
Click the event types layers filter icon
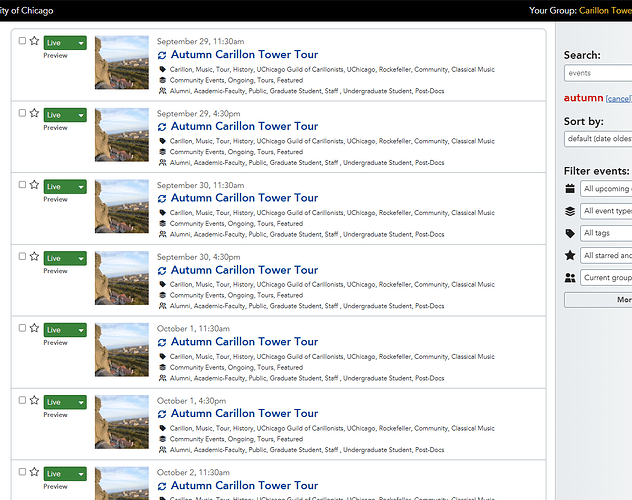coord(570,211)
